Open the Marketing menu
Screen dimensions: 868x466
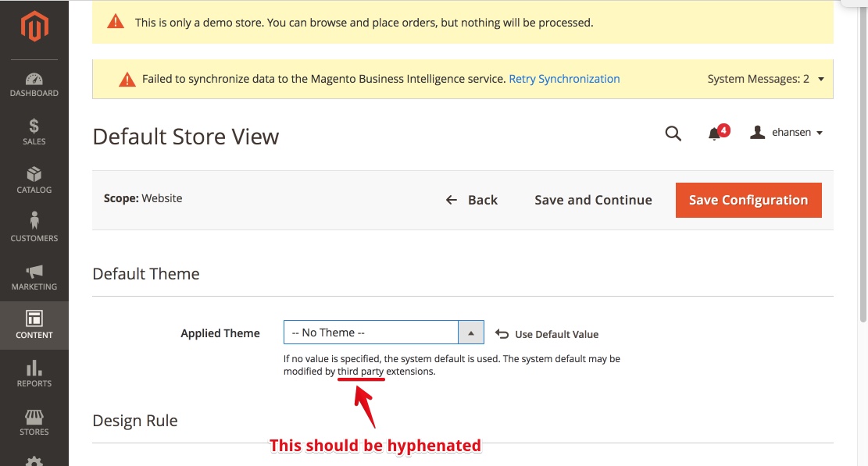coord(34,278)
